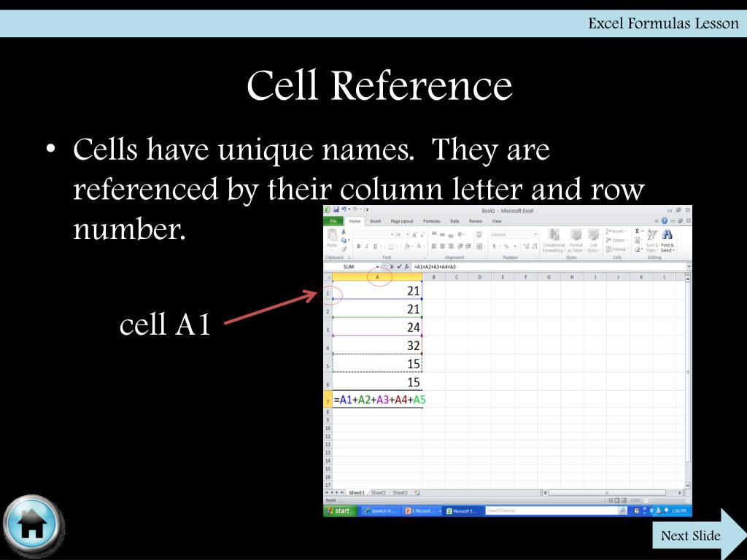Open the Cell Styles gallery
Screen dimensions: 747x560
click(593, 241)
